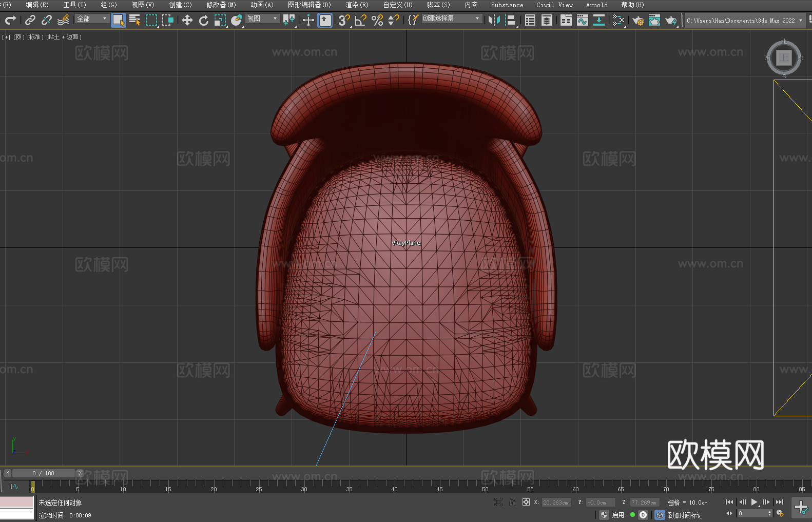Click the Mirror tool icon
Viewport: 812px width, 522px height.
pos(494,20)
